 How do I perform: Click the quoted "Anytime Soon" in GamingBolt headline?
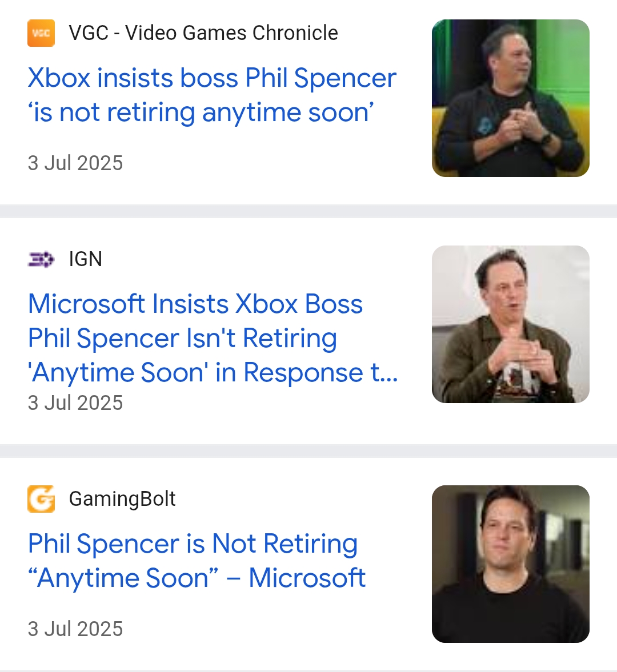point(123,578)
